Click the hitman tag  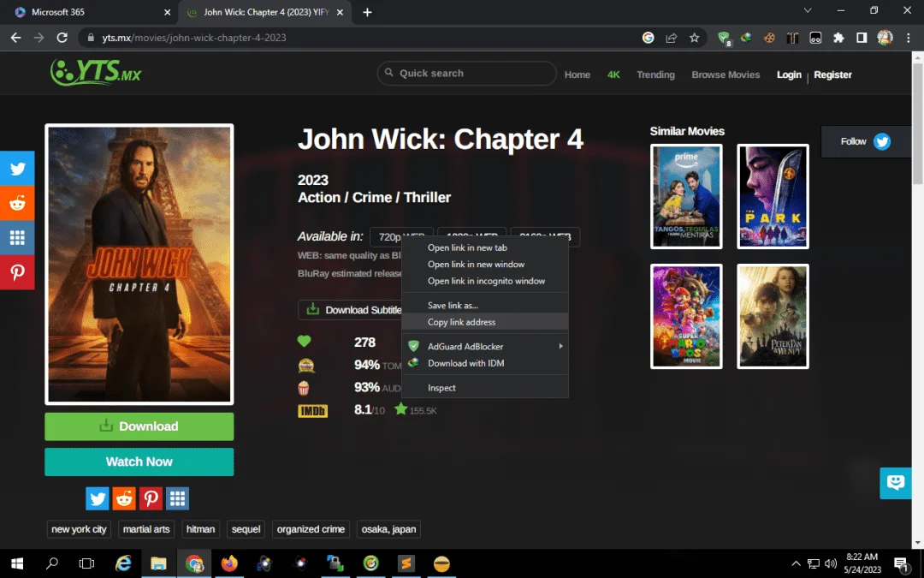pos(200,529)
